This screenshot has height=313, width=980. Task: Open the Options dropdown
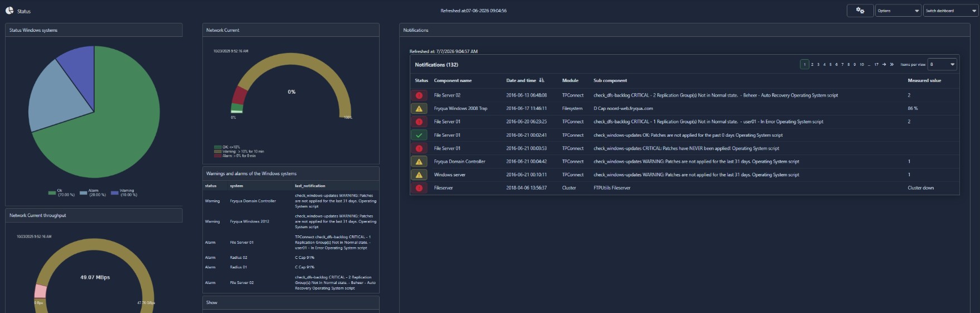click(897, 11)
